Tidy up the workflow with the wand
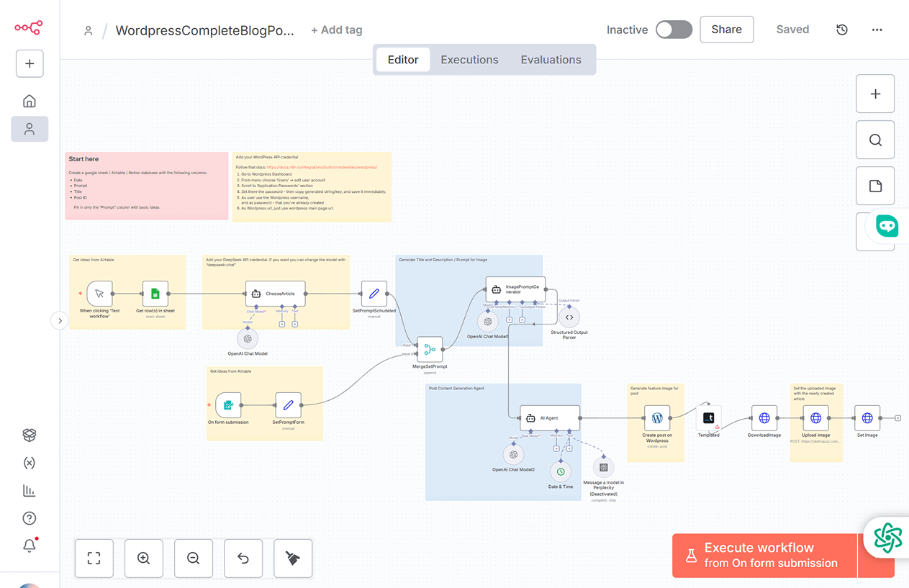The height and width of the screenshot is (588, 909). coord(292,558)
